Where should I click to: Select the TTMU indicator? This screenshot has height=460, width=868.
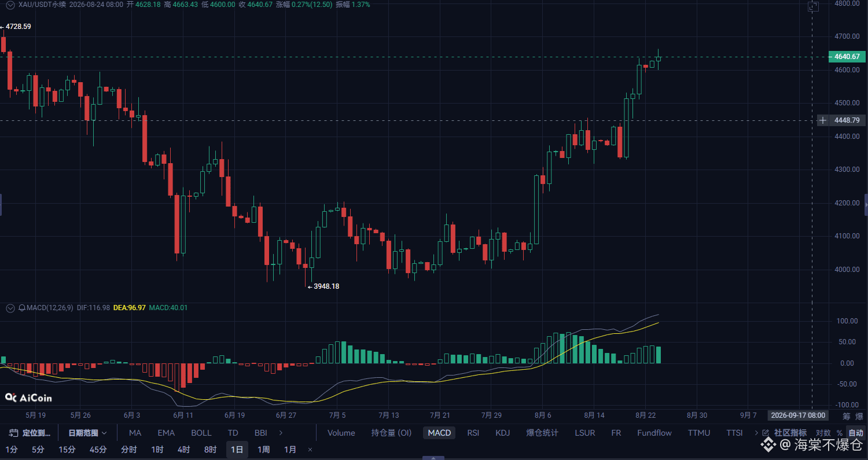[699, 433]
